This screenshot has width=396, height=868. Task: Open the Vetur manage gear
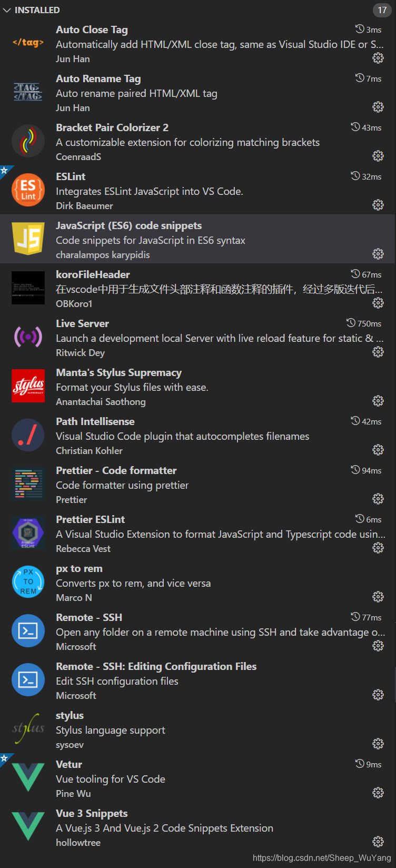(378, 793)
